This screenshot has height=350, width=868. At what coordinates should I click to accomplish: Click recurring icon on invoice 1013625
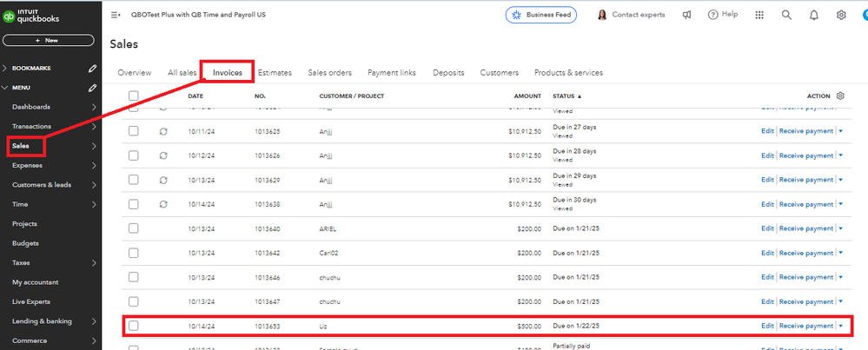click(163, 132)
